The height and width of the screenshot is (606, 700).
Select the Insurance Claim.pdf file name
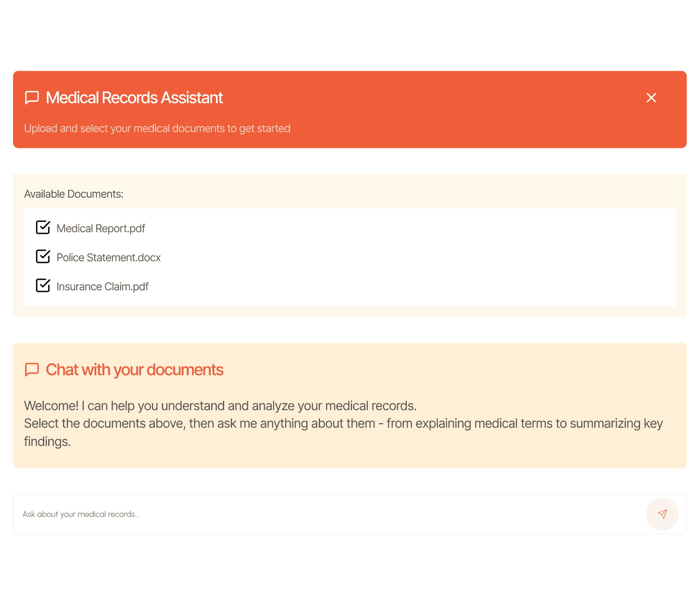point(102,287)
